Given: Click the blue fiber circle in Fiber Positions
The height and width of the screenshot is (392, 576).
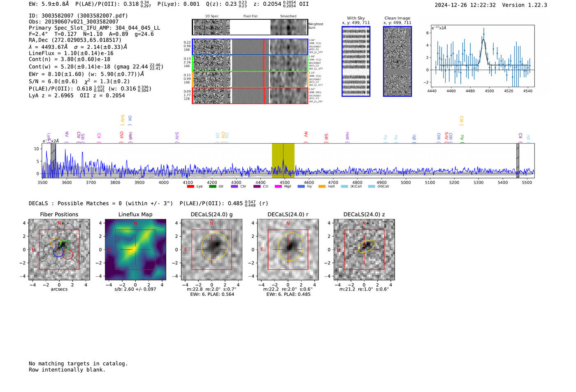Looking at the screenshot, I should coord(58,252).
